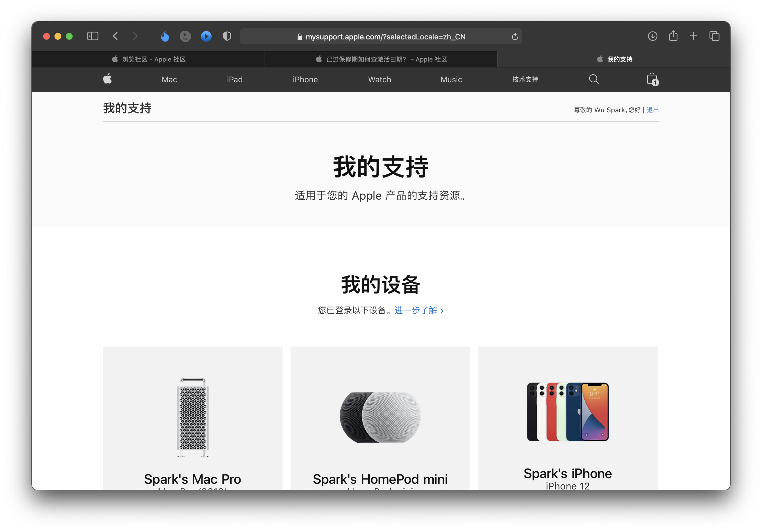The width and height of the screenshot is (762, 532).
Task: Click the ad blocker extension icon
Action: [185, 36]
